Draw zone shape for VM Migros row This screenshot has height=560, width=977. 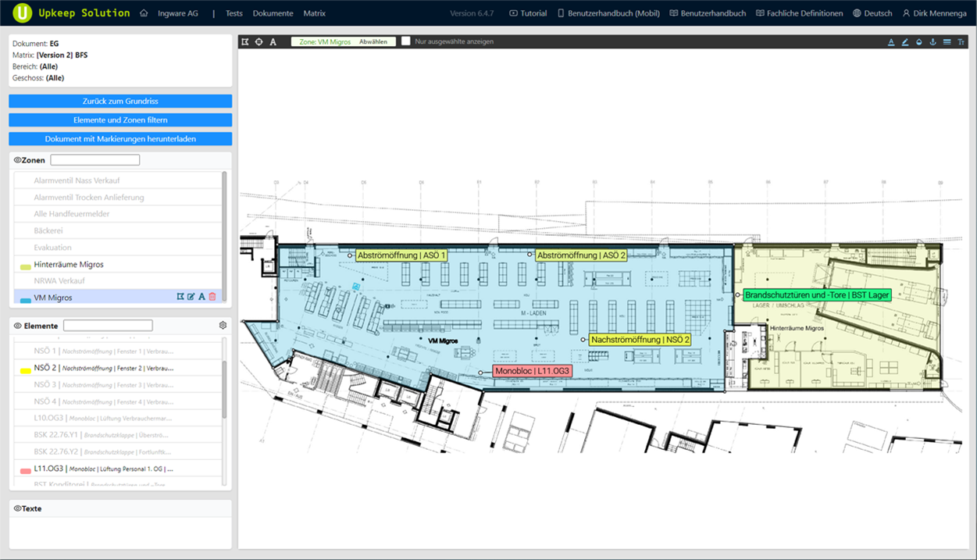click(x=180, y=297)
